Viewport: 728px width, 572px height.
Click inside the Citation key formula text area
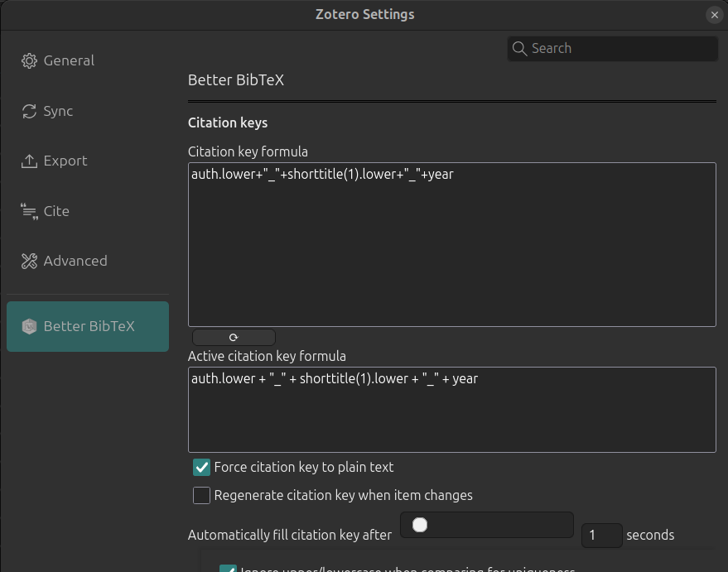pyautogui.click(x=451, y=248)
